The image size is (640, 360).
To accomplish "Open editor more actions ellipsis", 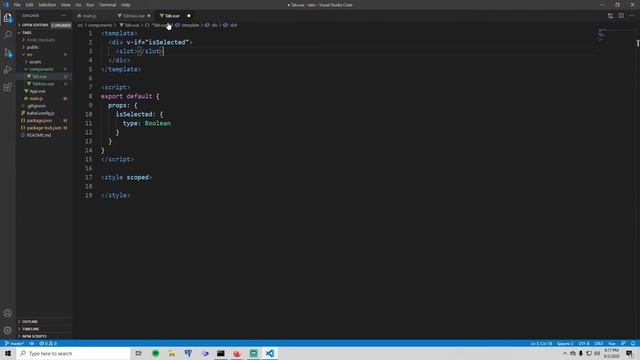I will pyautogui.click(x=631, y=16).
